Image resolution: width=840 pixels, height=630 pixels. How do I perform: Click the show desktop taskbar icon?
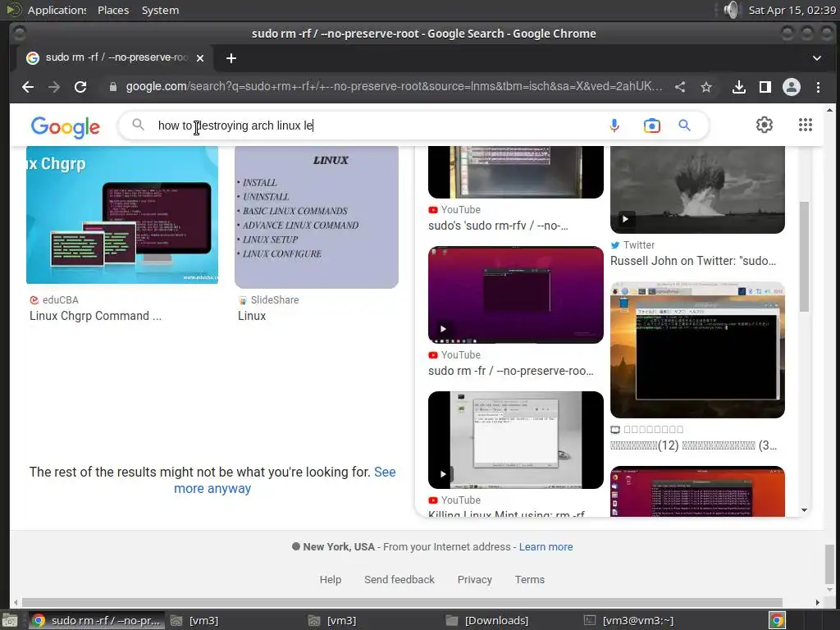coord(10,620)
